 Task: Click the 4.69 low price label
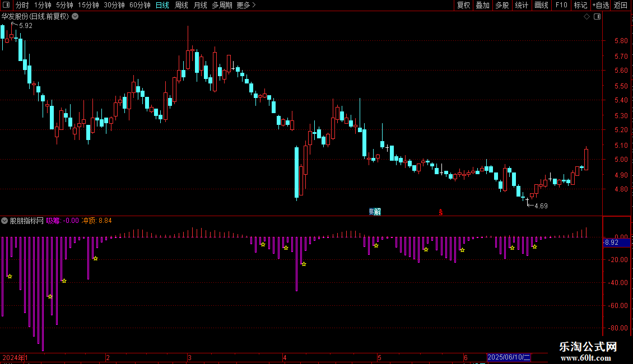click(x=541, y=206)
